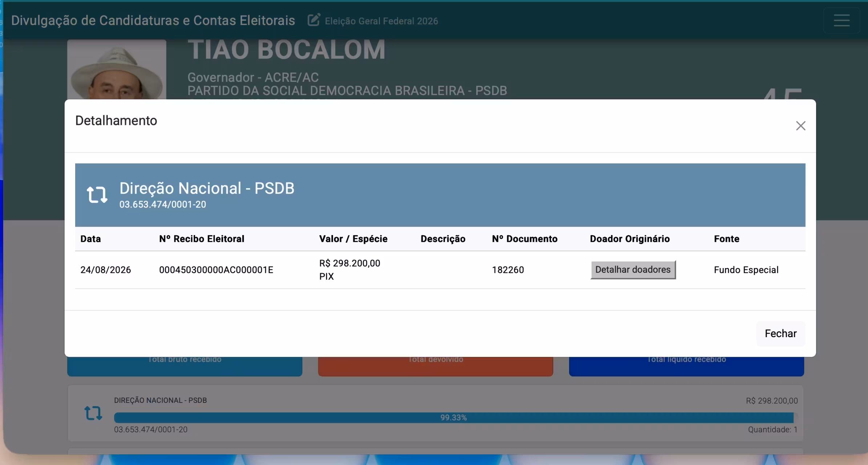The height and width of the screenshot is (465, 868).
Task: Click the Total líquido recebido card
Action: click(x=686, y=366)
